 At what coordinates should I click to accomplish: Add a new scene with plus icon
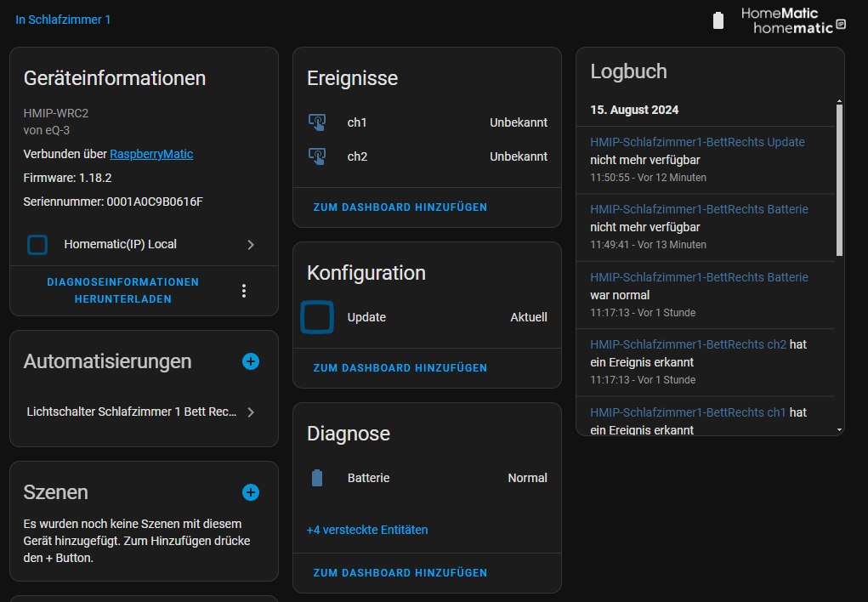tap(251, 492)
